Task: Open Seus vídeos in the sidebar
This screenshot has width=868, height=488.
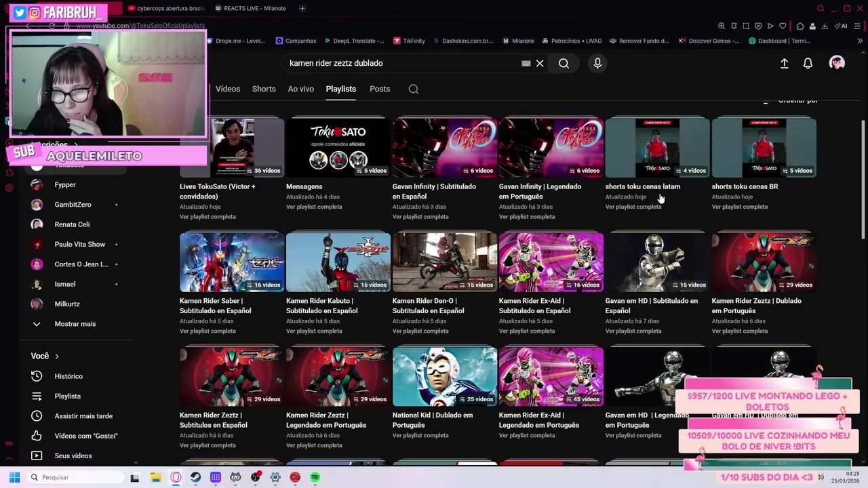Action: 75,455
